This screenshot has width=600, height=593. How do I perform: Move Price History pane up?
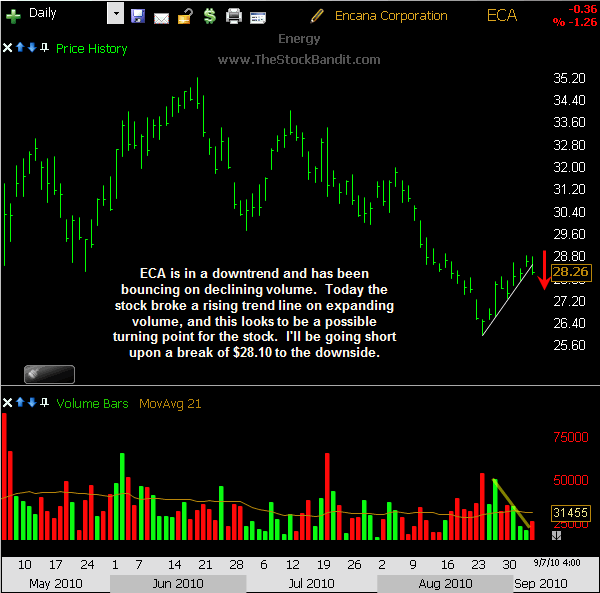coord(20,48)
